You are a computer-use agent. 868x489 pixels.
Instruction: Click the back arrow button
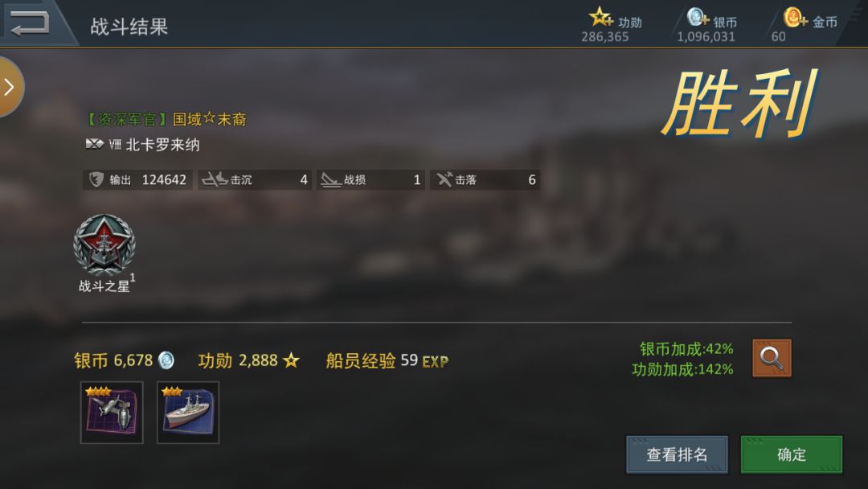click(x=30, y=23)
